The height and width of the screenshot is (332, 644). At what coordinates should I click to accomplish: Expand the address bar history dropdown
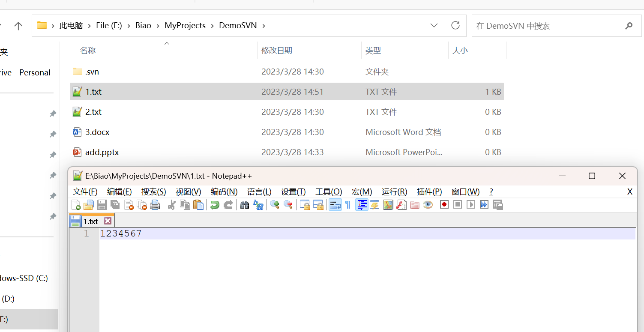point(434,26)
